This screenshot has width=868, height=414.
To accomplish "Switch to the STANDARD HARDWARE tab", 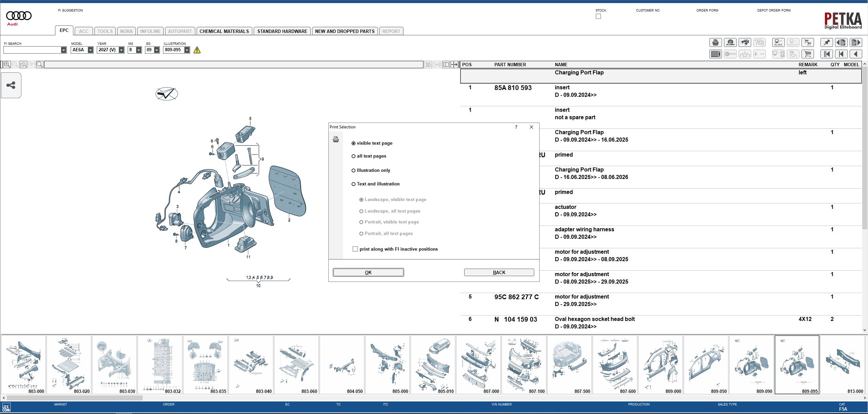I will click(282, 31).
